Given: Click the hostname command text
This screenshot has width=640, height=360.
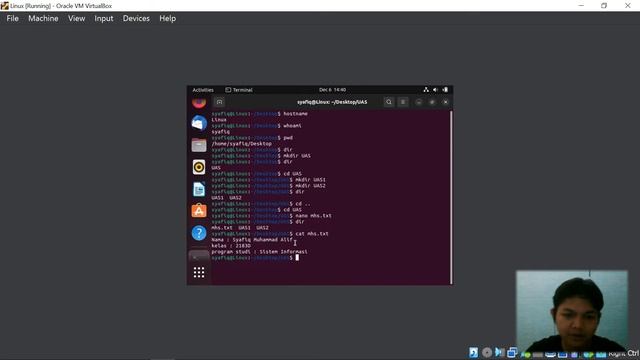Looking at the screenshot, I should 296,114.
